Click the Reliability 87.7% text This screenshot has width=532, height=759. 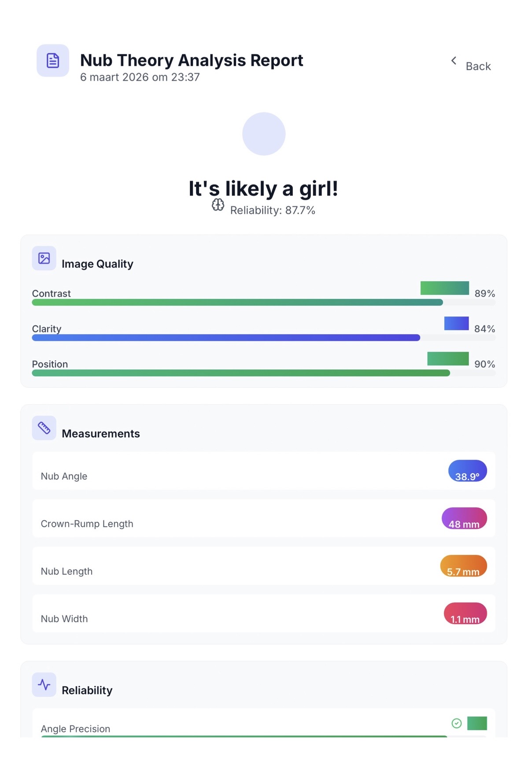click(273, 210)
